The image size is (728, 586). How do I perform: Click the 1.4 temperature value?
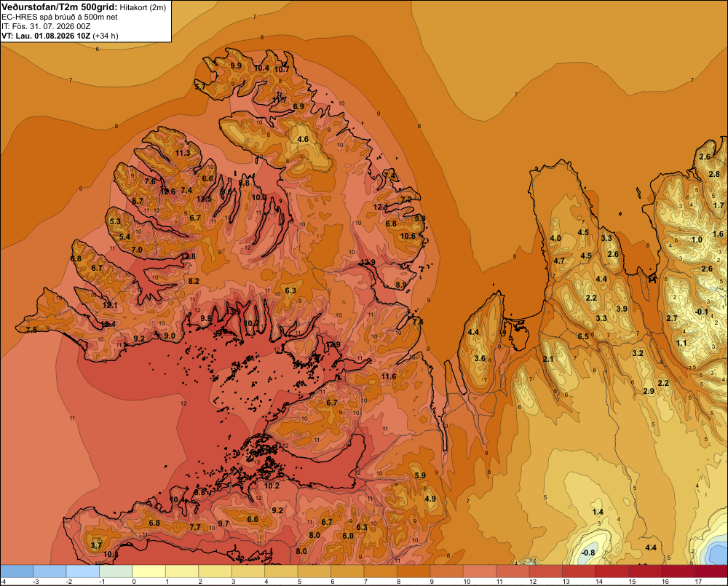click(598, 512)
